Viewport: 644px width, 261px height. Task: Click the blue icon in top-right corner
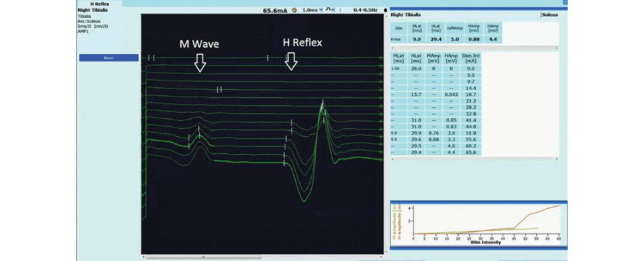(565, 2)
